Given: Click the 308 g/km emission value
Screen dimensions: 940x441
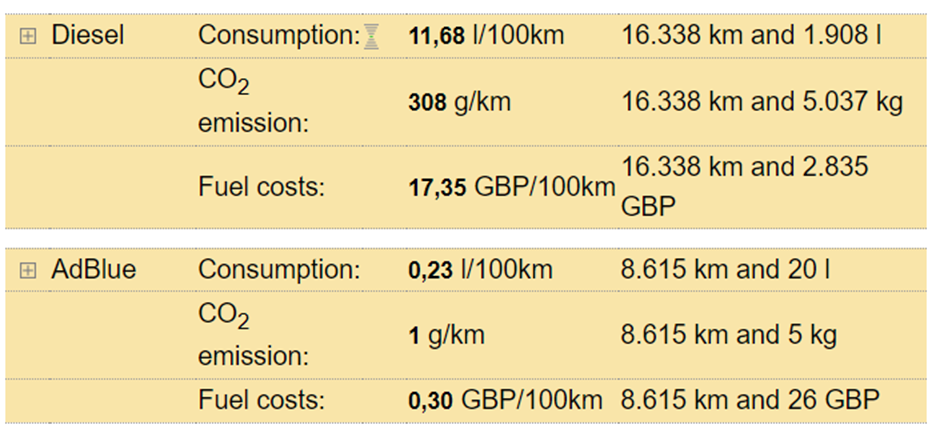Looking at the screenshot, I should pos(459,102).
